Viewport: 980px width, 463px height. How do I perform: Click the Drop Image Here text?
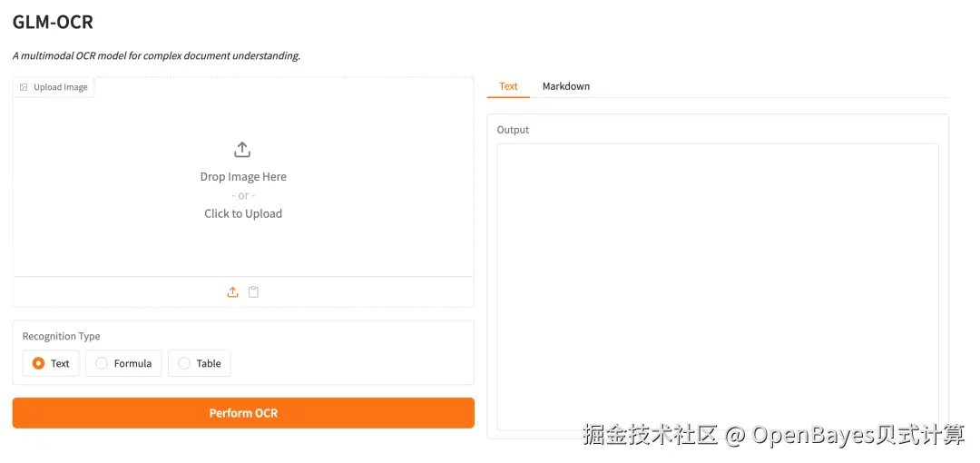(243, 176)
